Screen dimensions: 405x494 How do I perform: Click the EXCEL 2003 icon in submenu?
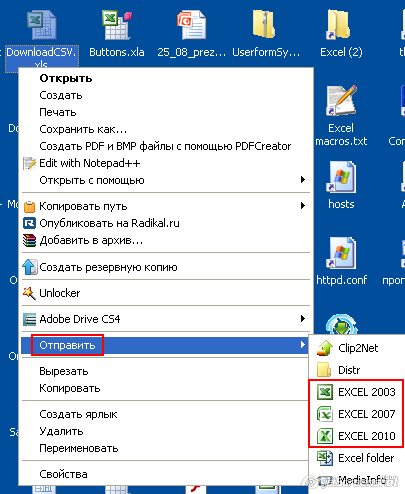click(325, 392)
